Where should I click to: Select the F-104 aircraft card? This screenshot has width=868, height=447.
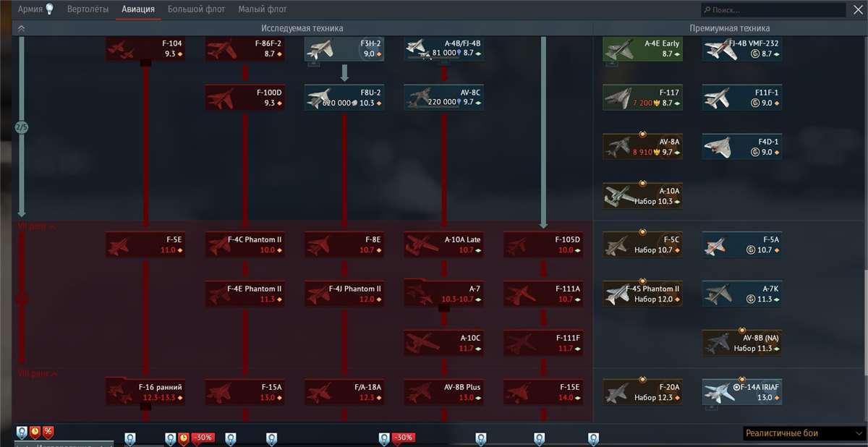pos(145,48)
